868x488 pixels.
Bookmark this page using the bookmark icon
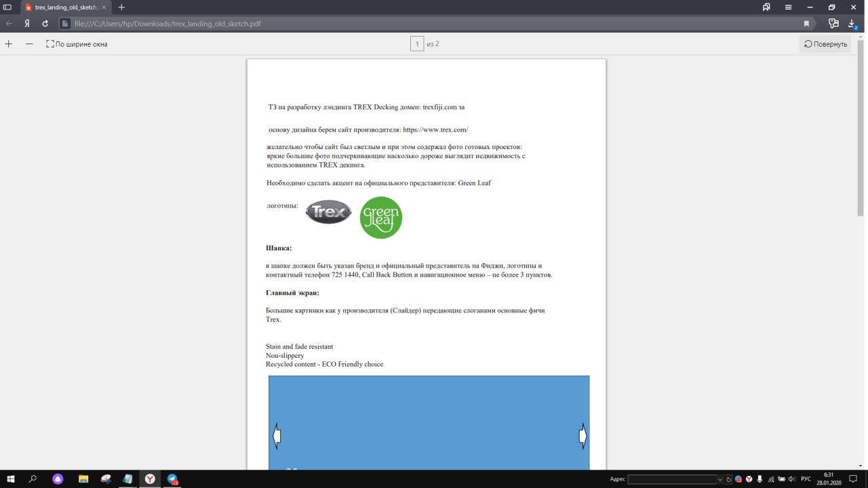[x=806, y=23]
